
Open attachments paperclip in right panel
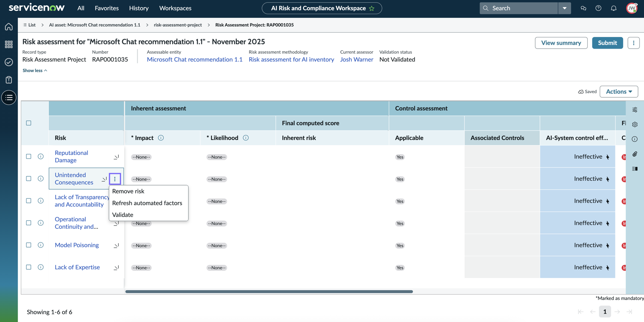pyautogui.click(x=635, y=154)
